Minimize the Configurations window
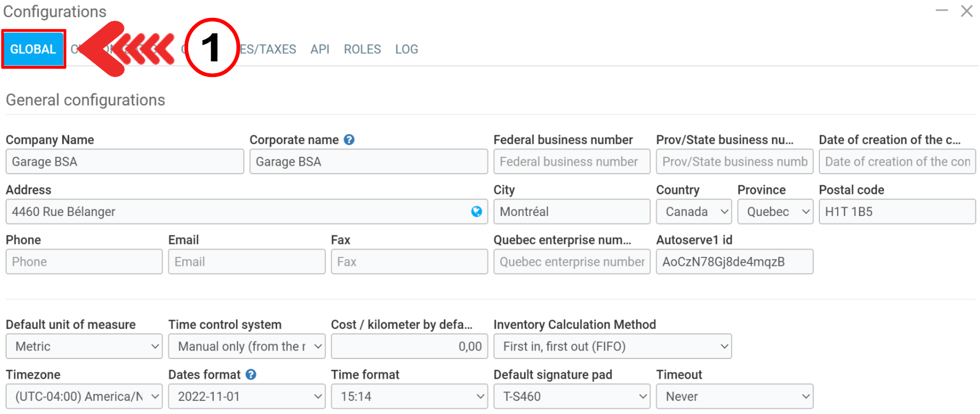This screenshot has width=980, height=414. pyautogui.click(x=941, y=11)
